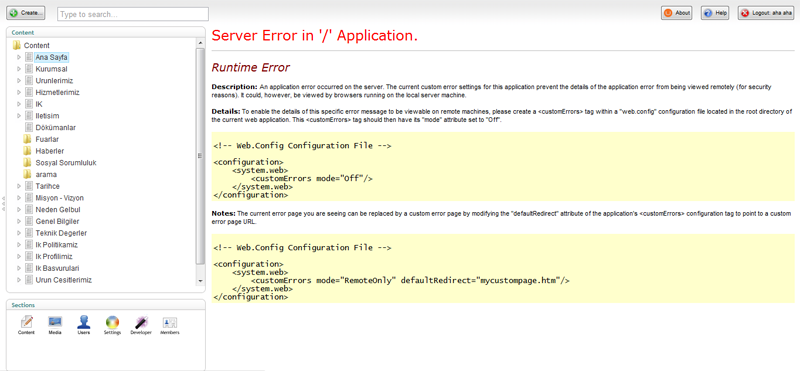Open the Developer section icon
800x371 pixels.
141,325
